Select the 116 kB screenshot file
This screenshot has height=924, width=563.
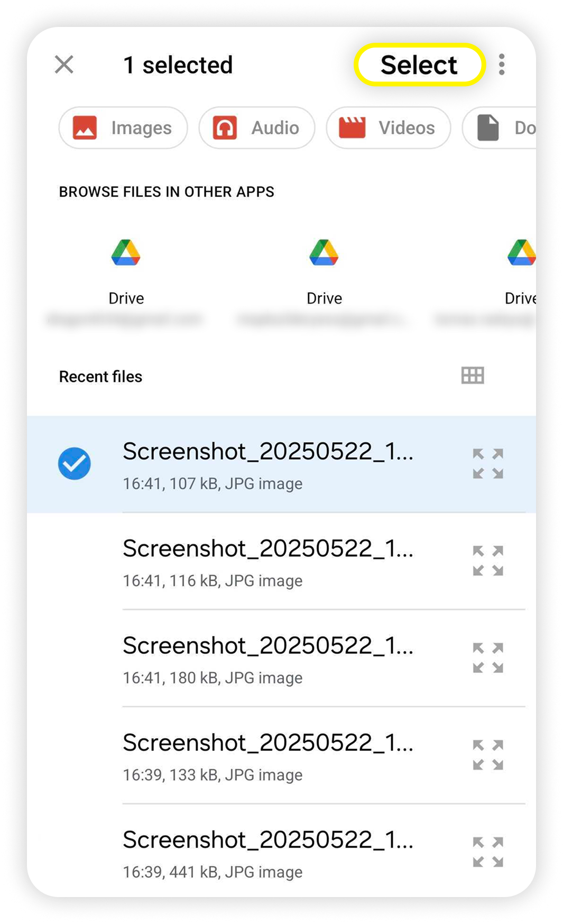281,562
